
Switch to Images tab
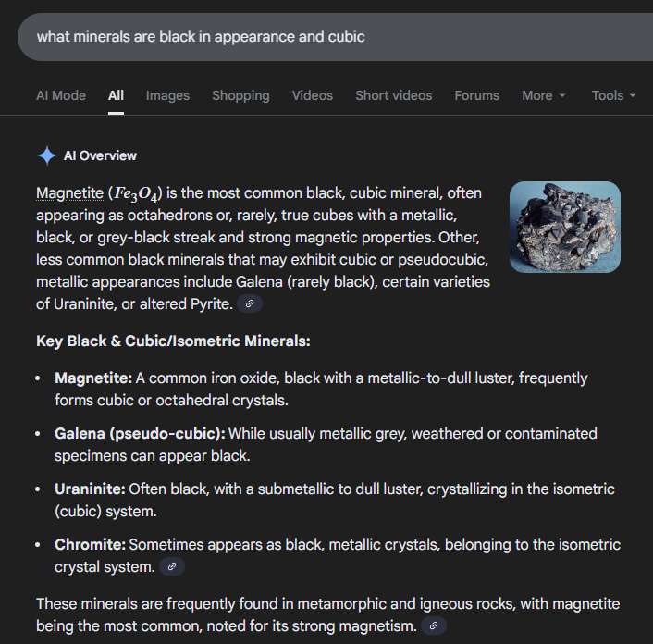167,95
